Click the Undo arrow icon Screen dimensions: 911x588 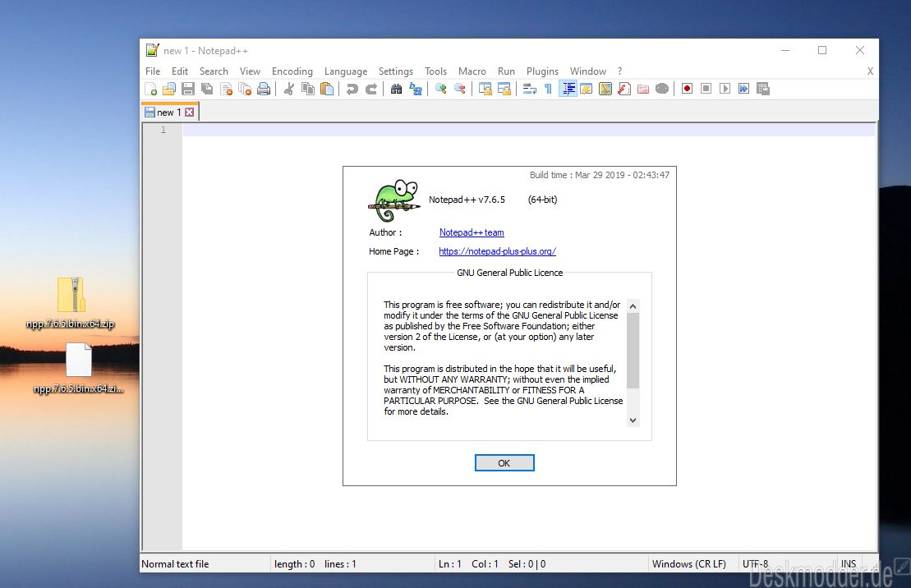point(352,89)
